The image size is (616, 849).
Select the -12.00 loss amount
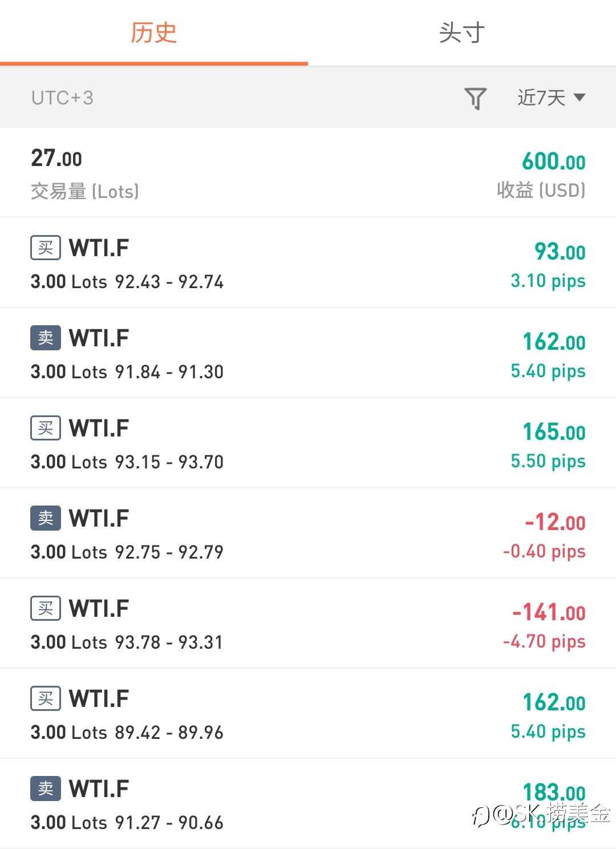tap(555, 522)
